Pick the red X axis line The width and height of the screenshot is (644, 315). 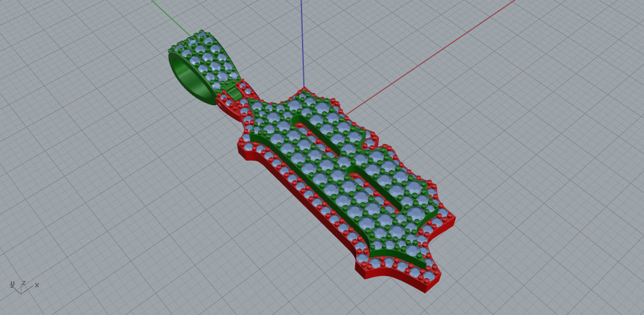click(429, 57)
